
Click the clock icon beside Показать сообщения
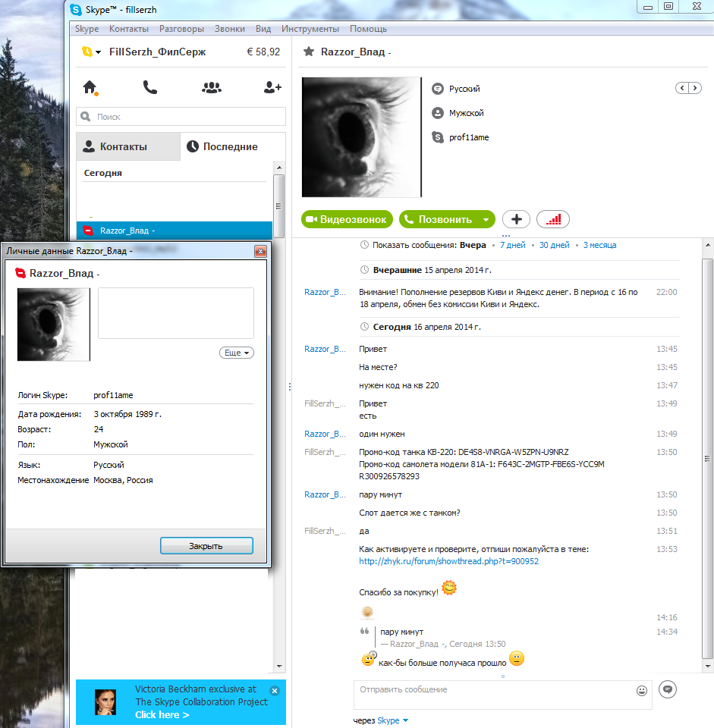(x=364, y=245)
